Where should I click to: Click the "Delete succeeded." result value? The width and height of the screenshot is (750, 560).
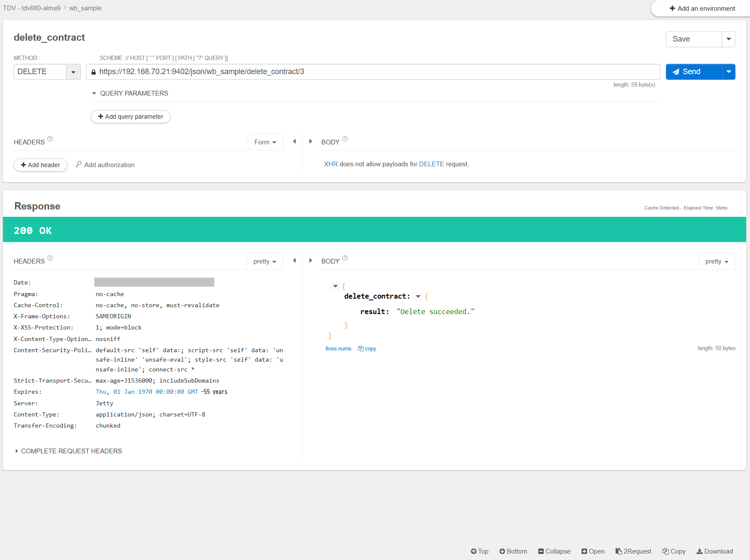point(435,312)
